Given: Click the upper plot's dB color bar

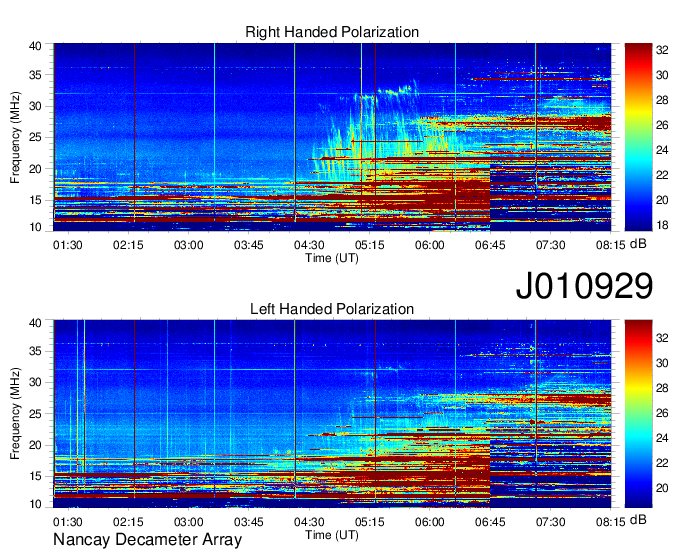Looking at the screenshot, I should point(638,137).
